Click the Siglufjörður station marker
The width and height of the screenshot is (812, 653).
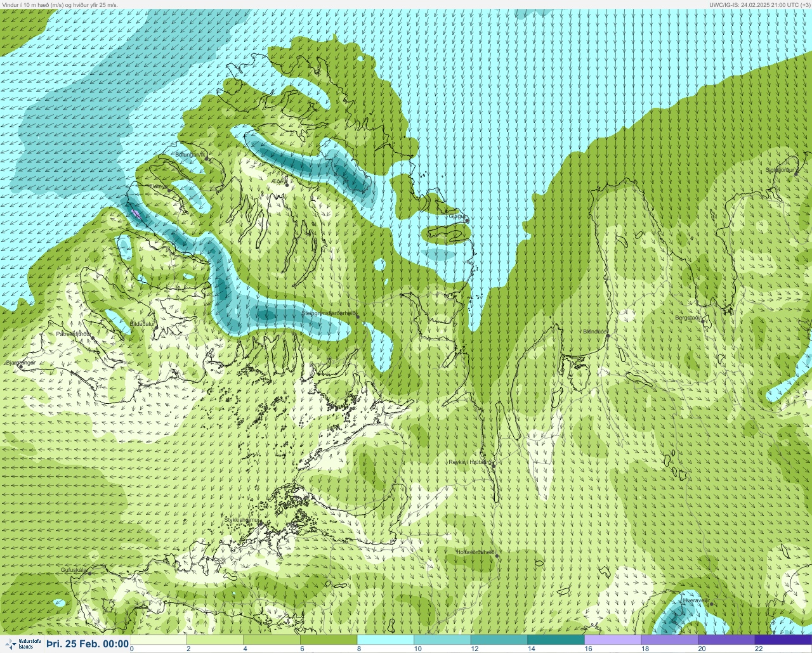pyautogui.click(x=797, y=173)
